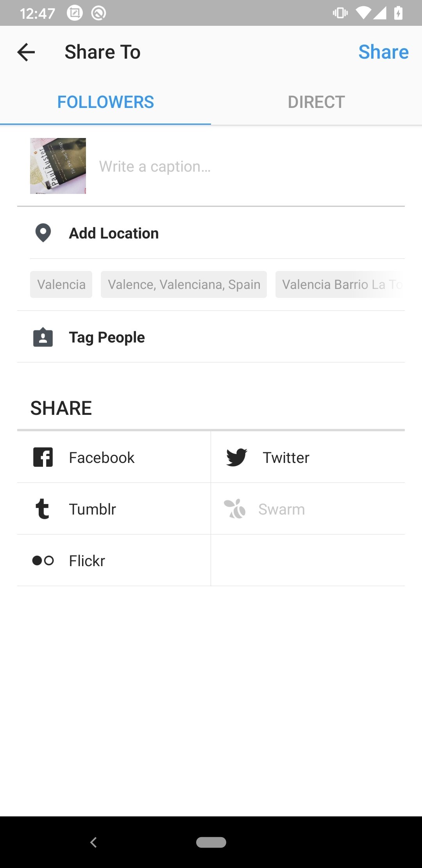Select Valencia Barrio La To suggestion chip
The height and width of the screenshot is (868, 422).
[x=340, y=285]
